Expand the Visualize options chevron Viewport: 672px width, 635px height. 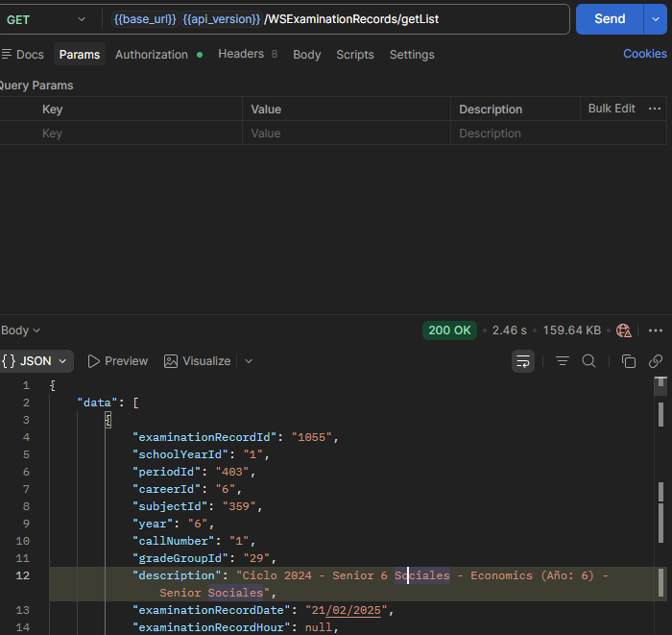click(x=249, y=361)
